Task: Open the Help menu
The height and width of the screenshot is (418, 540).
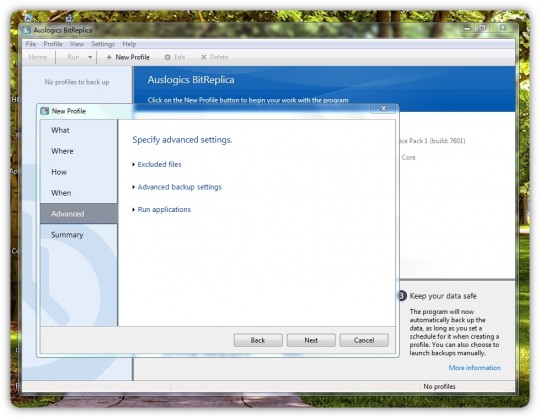Action: [x=129, y=44]
